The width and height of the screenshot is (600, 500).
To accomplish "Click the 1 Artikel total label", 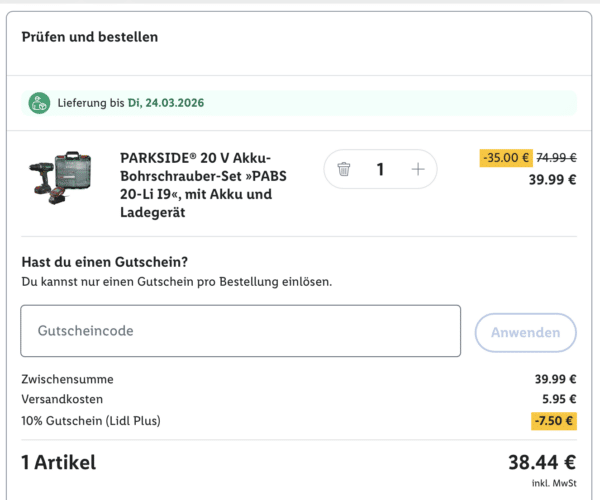I will coord(59,462).
